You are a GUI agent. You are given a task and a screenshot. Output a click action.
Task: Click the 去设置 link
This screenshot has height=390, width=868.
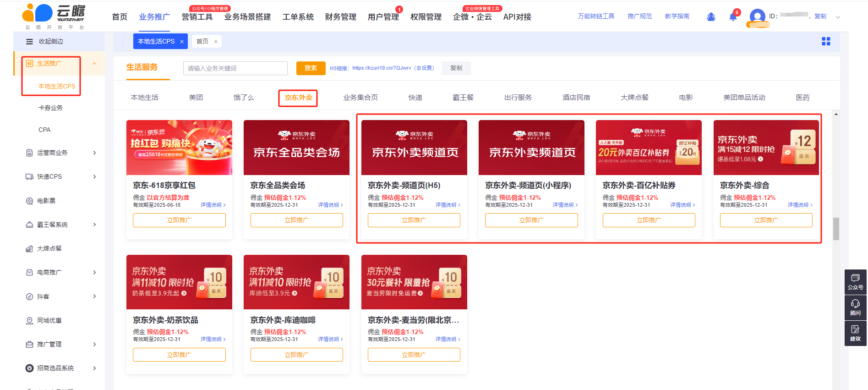[424, 68]
